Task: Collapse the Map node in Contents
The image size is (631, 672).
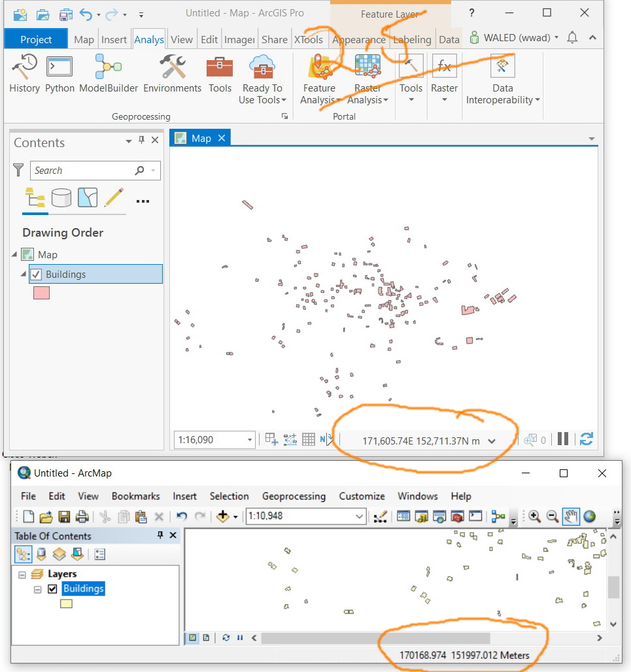Action: click(14, 254)
